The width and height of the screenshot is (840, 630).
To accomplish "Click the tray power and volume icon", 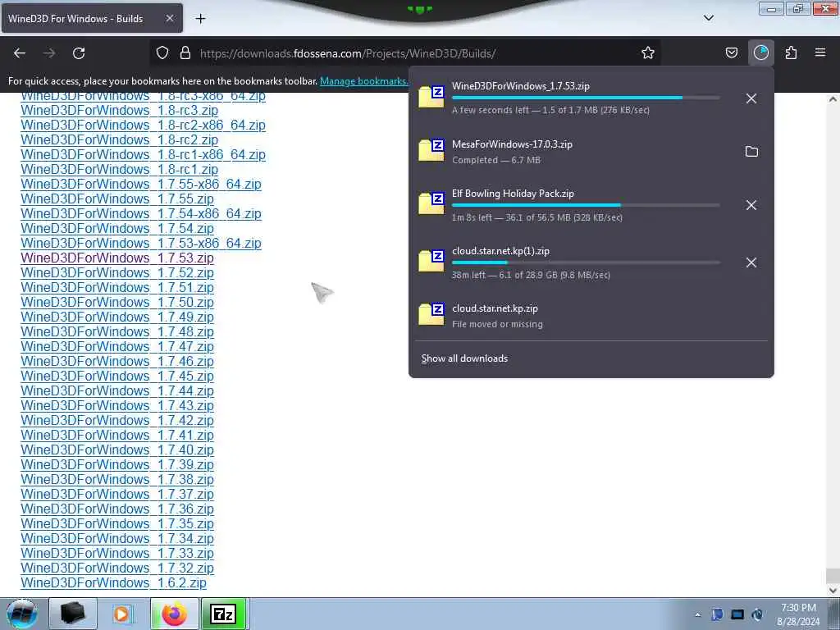I will 757,614.
